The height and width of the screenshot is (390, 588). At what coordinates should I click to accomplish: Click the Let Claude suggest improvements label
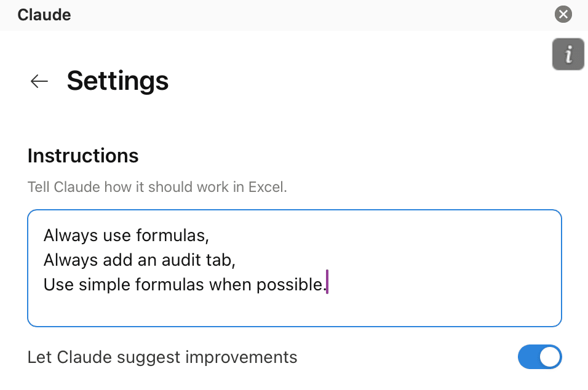click(162, 357)
